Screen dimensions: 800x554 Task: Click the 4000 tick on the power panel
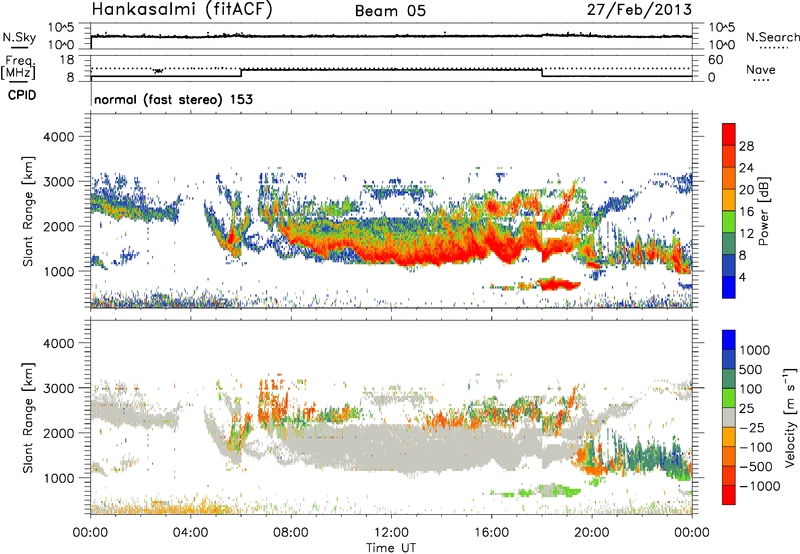(58, 137)
